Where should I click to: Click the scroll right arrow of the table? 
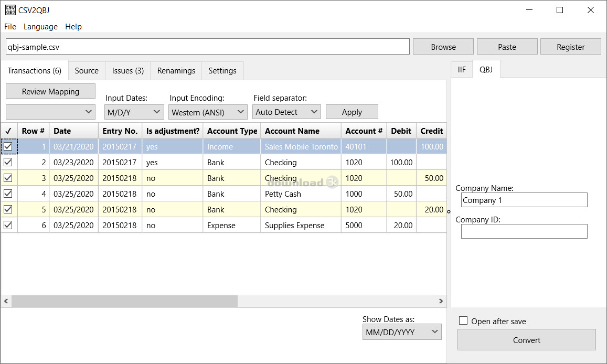tap(441, 301)
